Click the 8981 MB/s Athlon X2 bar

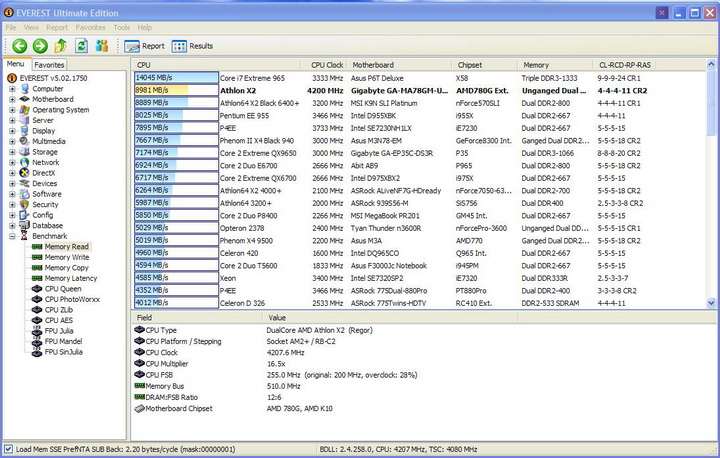pos(176,90)
